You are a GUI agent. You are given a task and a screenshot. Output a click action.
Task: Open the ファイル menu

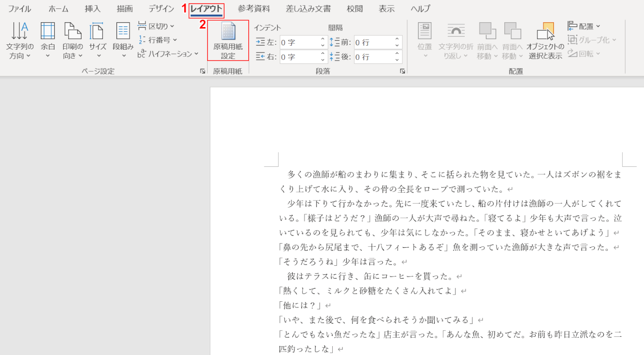point(20,9)
